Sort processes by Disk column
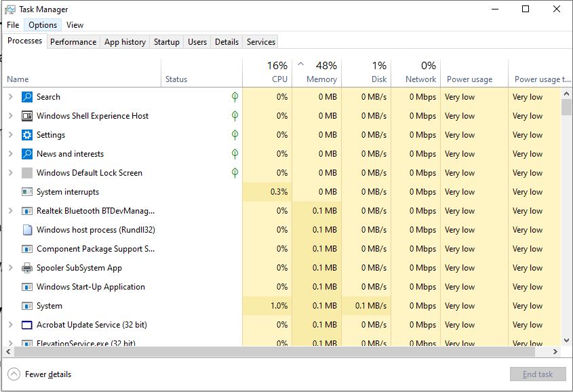 click(366, 73)
